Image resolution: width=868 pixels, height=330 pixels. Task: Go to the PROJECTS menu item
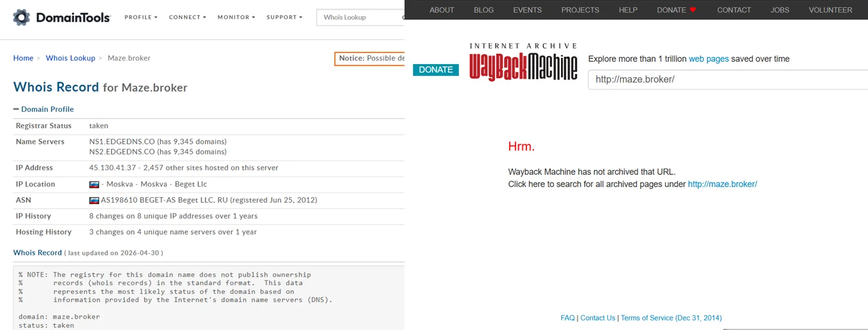580,10
